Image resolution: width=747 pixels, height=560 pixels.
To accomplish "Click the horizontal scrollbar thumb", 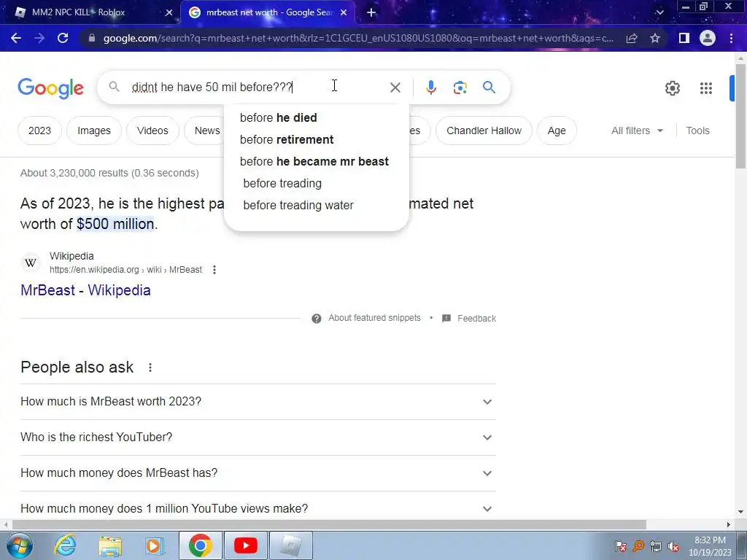I will tap(329, 525).
